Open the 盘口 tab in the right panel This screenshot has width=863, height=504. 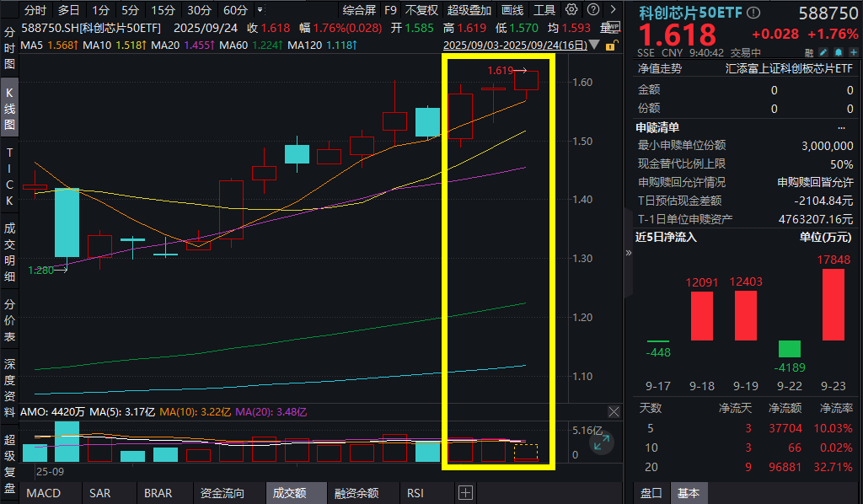(651, 493)
